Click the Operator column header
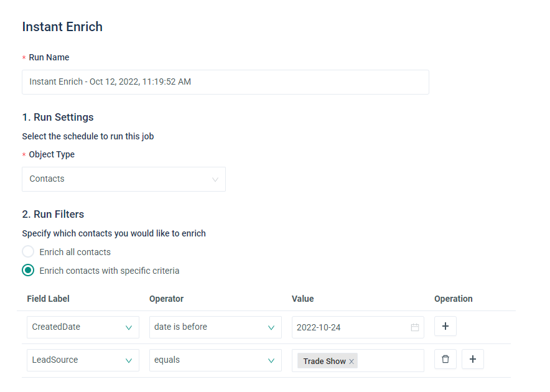The width and height of the screenshot is (550, 392). click(x=166, y=299)
